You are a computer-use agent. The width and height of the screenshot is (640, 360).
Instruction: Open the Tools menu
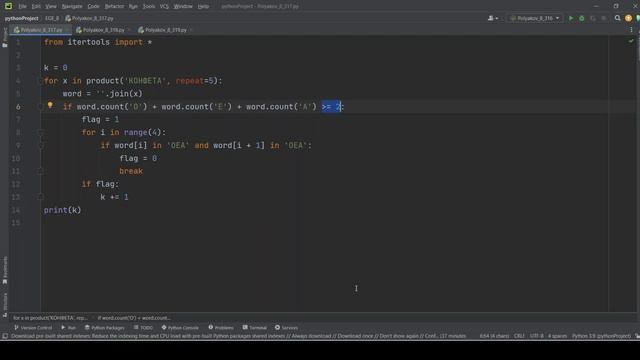pyautogui.click(x=149, y=7)
